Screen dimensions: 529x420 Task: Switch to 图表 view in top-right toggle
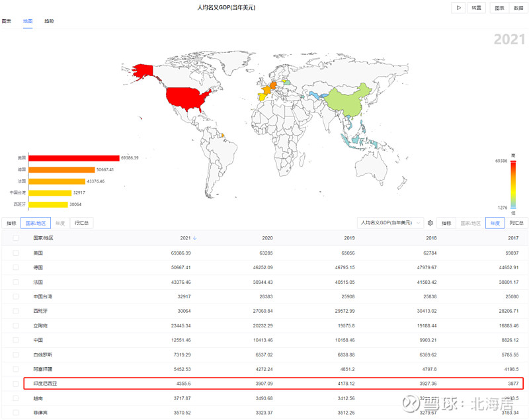tap(500, 8)
